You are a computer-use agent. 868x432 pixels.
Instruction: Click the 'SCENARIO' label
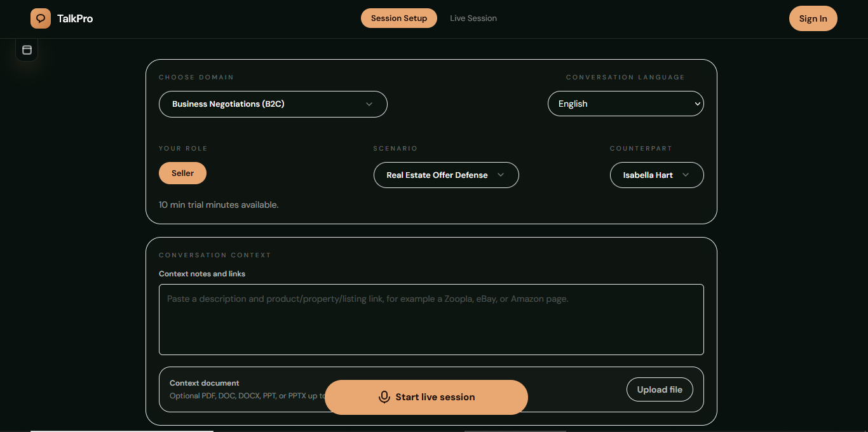395,148
